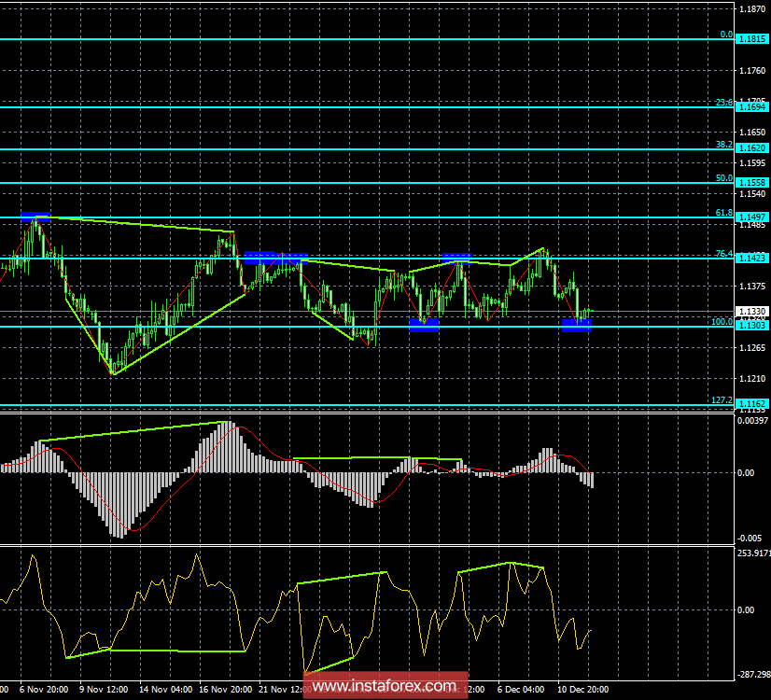Click the 100.0 level price tag 1.1303

[751, 326]
